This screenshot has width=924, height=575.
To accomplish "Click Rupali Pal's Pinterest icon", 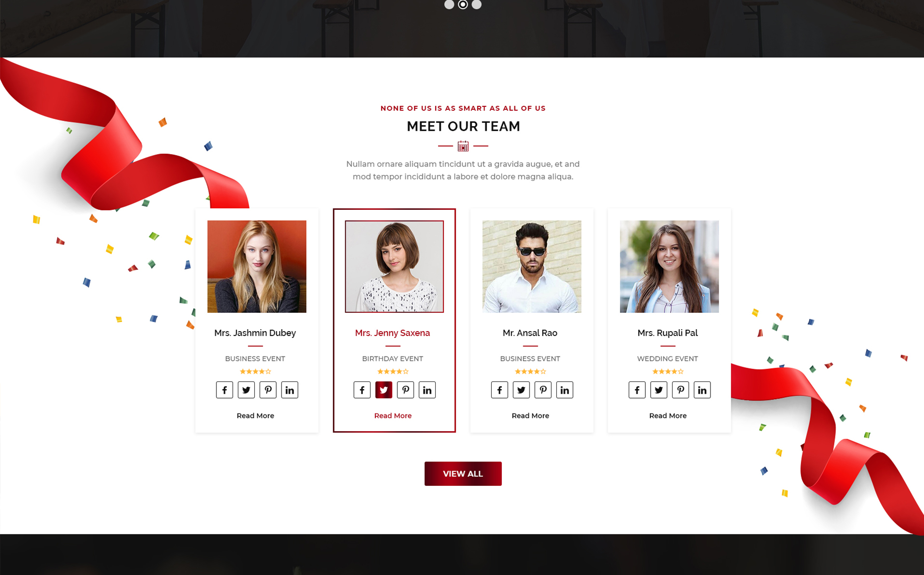I will [680, 390].
